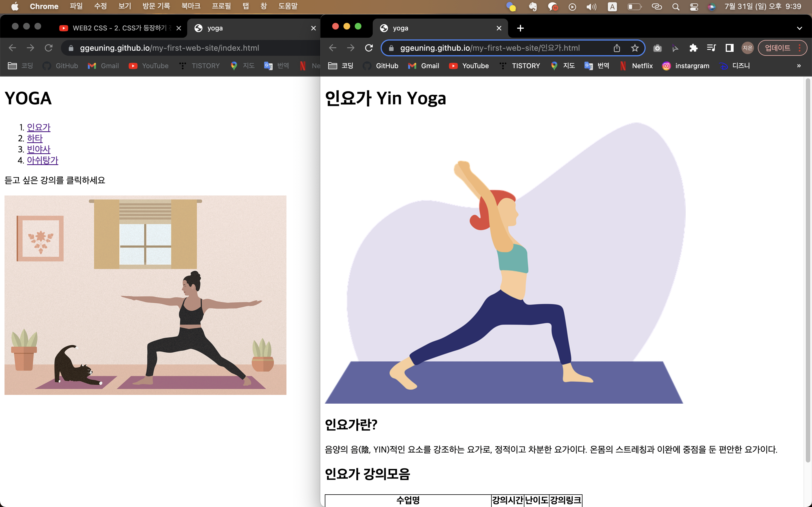This screenshot has width=812, height=507.
Task: Expand hidden bookmarks overflow chevron
Action: (x=798, y=66)
